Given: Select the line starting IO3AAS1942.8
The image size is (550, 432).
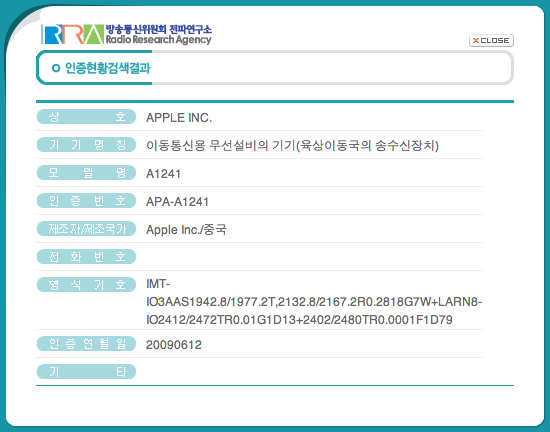Looking at the screenshot, I should point(314,302).
